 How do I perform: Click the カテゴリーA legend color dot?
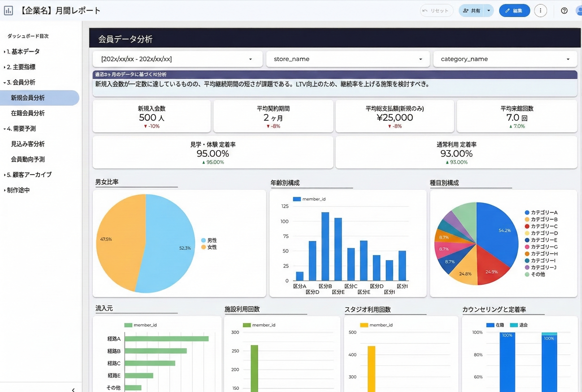527,212
